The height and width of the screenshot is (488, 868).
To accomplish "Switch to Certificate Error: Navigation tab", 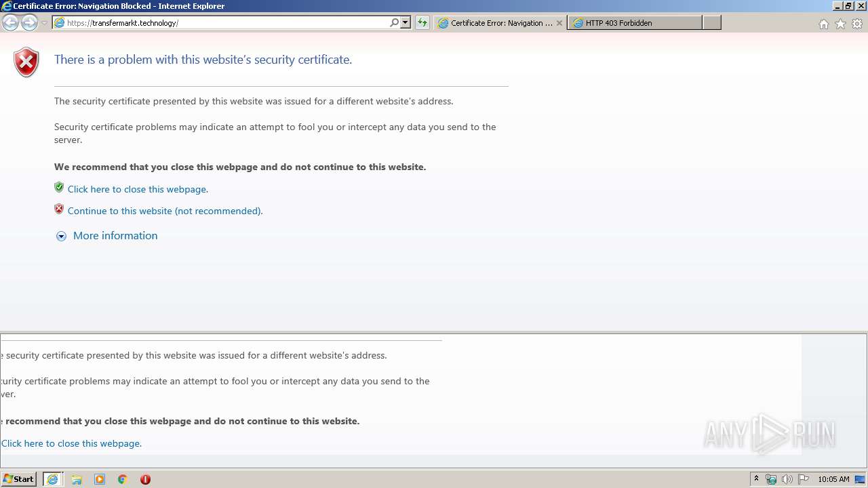I will 500,22.
